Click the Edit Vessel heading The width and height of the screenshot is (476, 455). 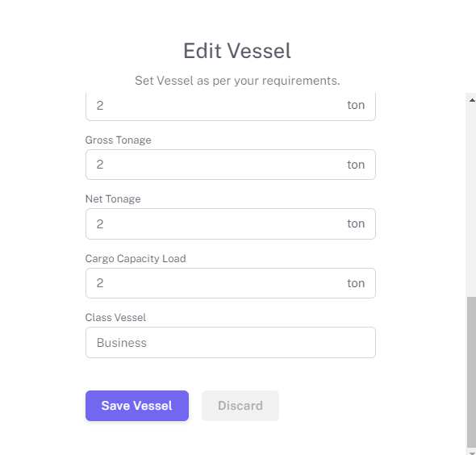click(237, 50)
